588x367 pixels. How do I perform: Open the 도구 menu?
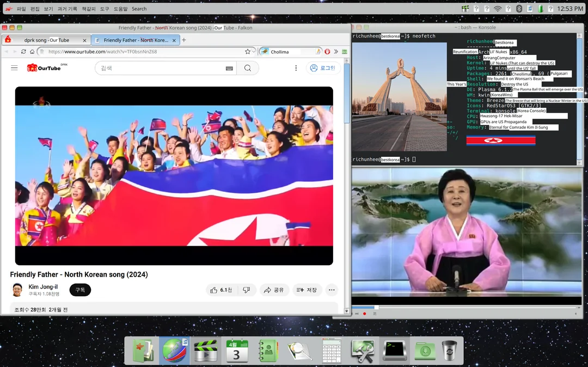105,9
